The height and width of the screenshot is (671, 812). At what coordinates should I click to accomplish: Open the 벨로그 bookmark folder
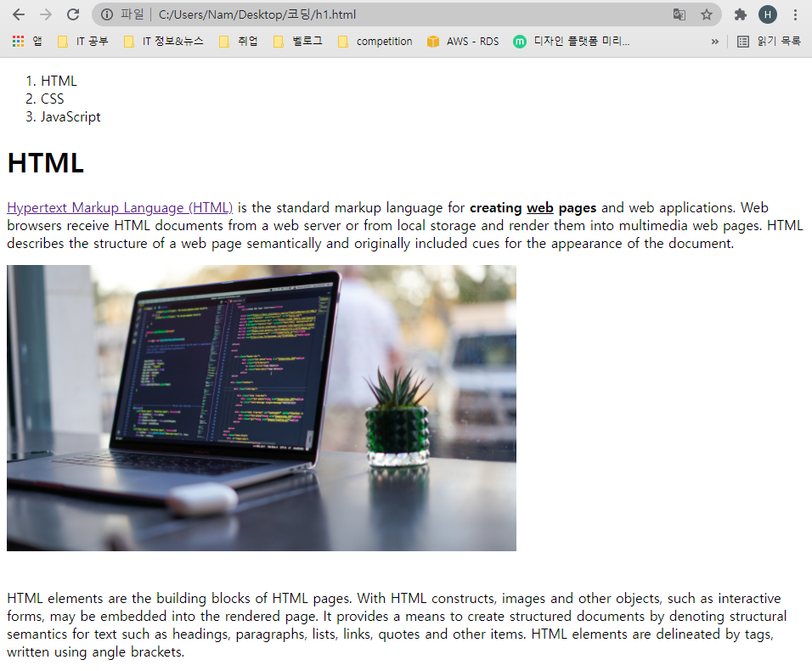298,42
